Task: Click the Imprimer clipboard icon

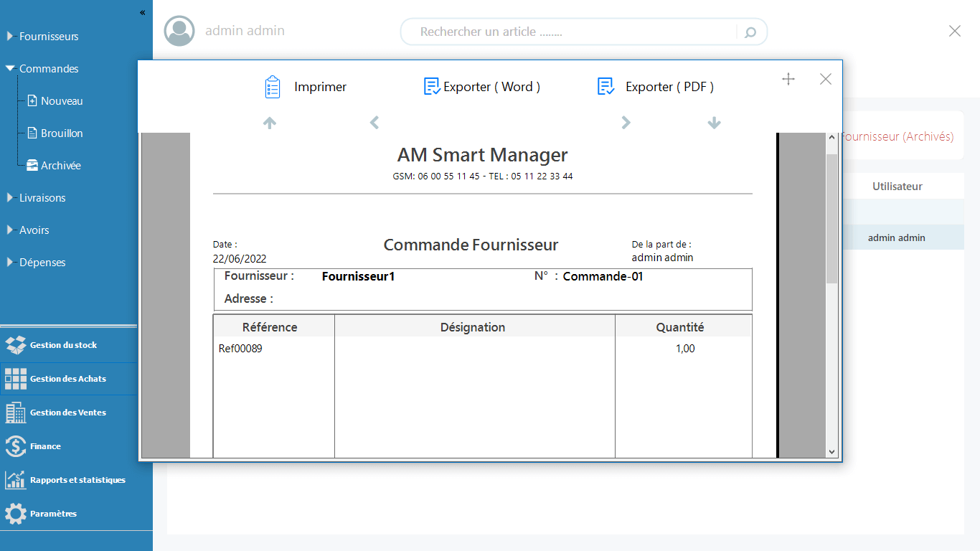Action: (272, 87)
